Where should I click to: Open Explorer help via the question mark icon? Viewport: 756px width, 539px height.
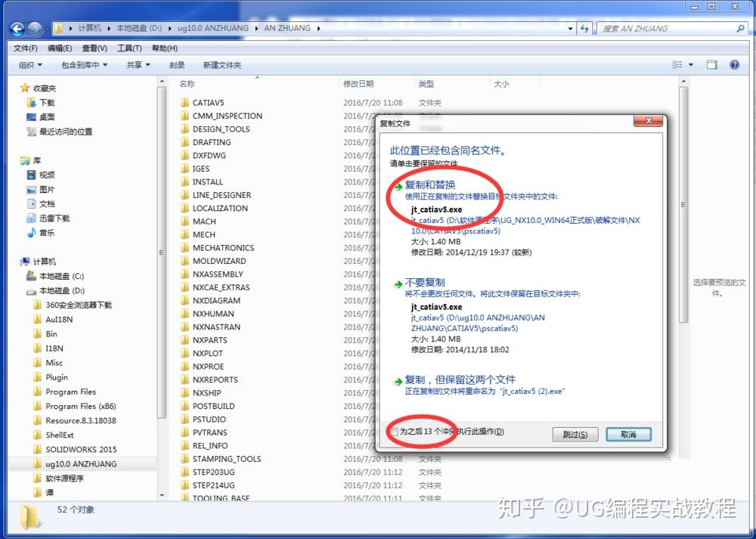point(733,66)
